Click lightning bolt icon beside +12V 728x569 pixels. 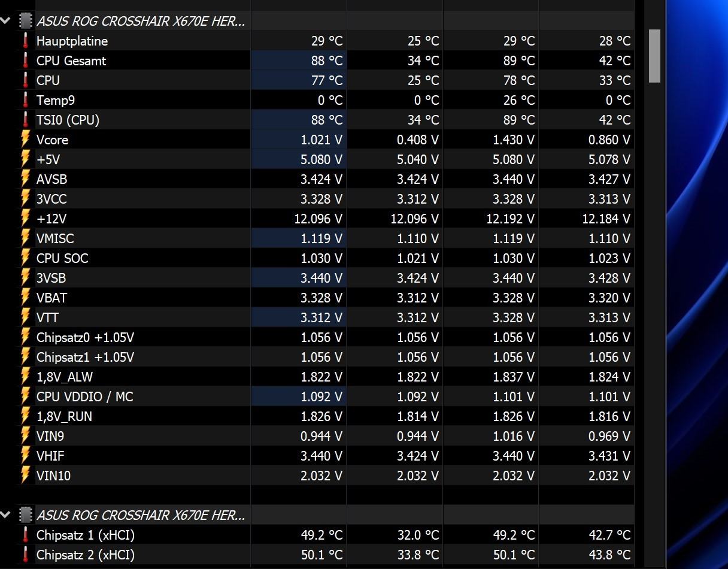[25, 219]
